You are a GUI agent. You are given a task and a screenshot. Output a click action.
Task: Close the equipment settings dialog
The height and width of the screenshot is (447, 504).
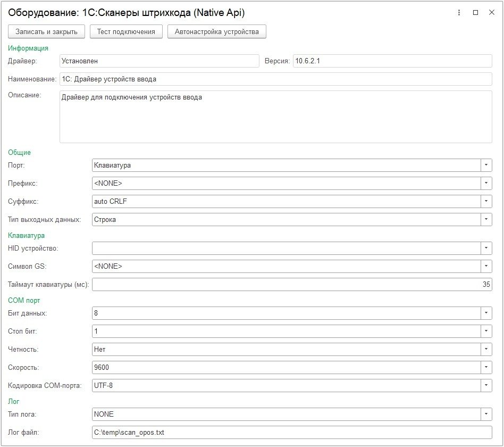pos(491,12)
